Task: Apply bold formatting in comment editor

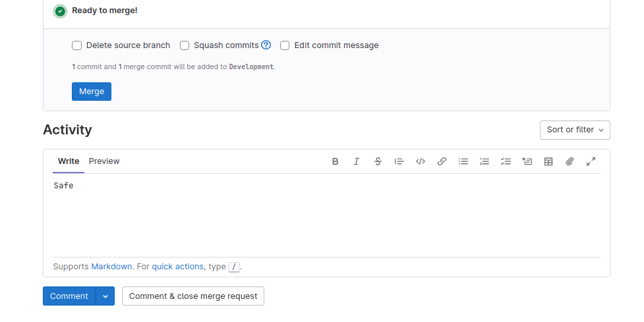Action: (336, 161)
